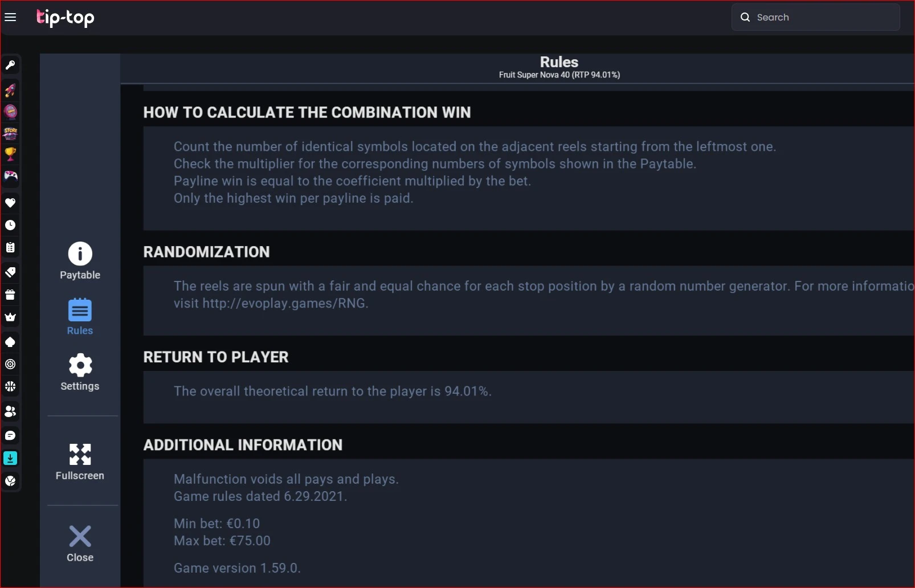
Task: Open the chat bubble icon
Action: click(x=10, y=435)
